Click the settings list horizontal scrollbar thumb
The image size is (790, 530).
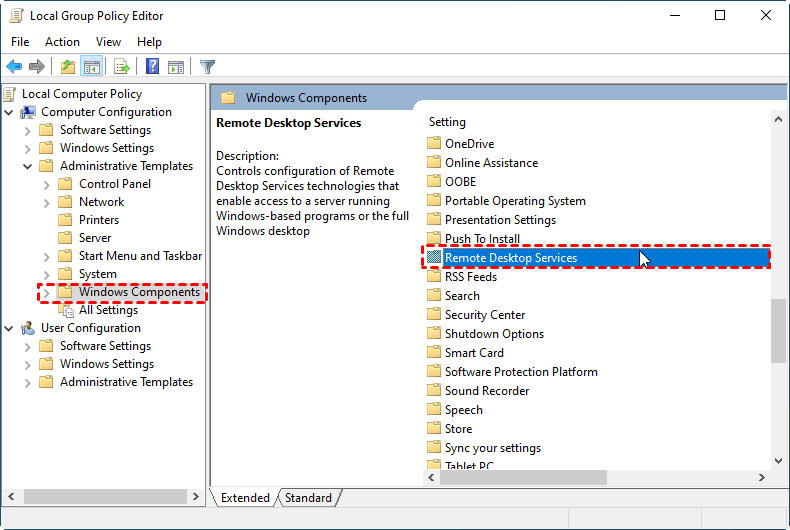(x=523, y=477)
